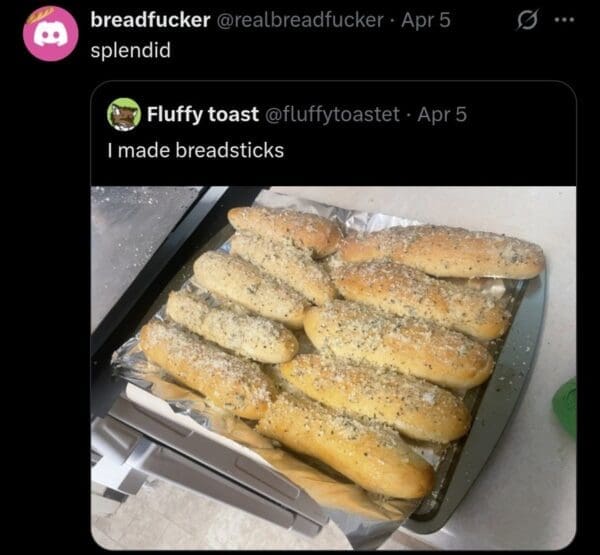Click the quoted tweet's Apr 5 date

pyautogui.click(x=442, y=114)
